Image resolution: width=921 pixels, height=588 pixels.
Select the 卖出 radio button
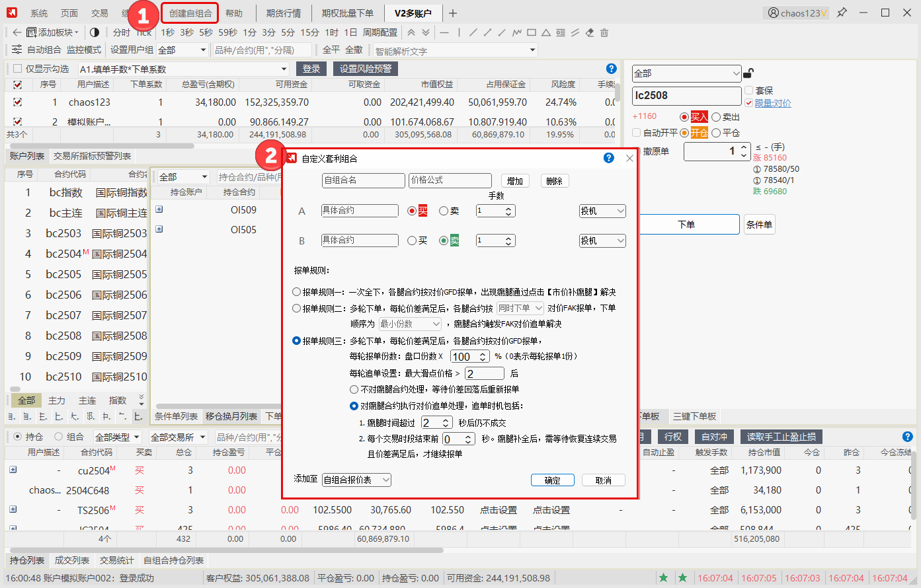point(715,117)
